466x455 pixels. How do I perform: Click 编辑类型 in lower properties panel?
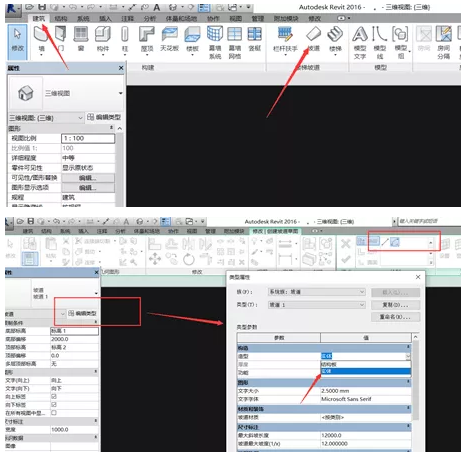(x=82, y=313)
